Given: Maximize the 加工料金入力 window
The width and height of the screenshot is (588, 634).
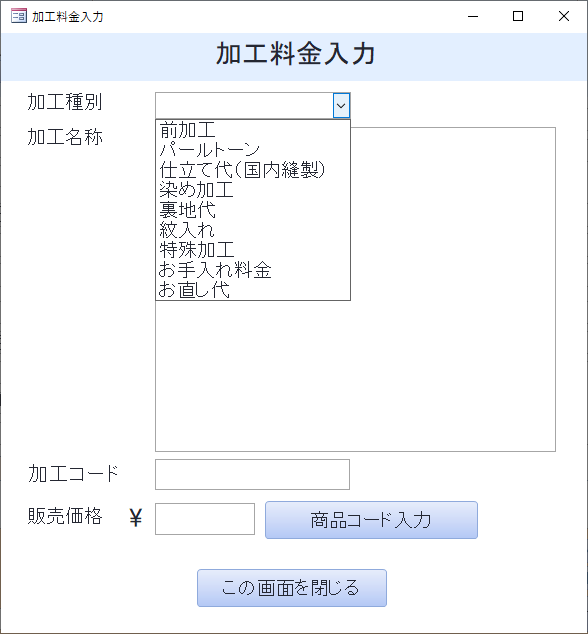Looking at the screenshot, I should (x=518, y=16).
